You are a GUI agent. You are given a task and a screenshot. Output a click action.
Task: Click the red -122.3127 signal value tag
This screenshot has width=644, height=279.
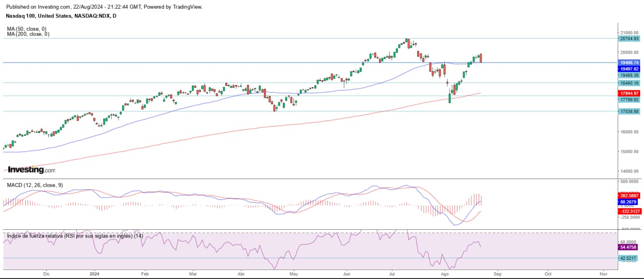tap(629, 211)
